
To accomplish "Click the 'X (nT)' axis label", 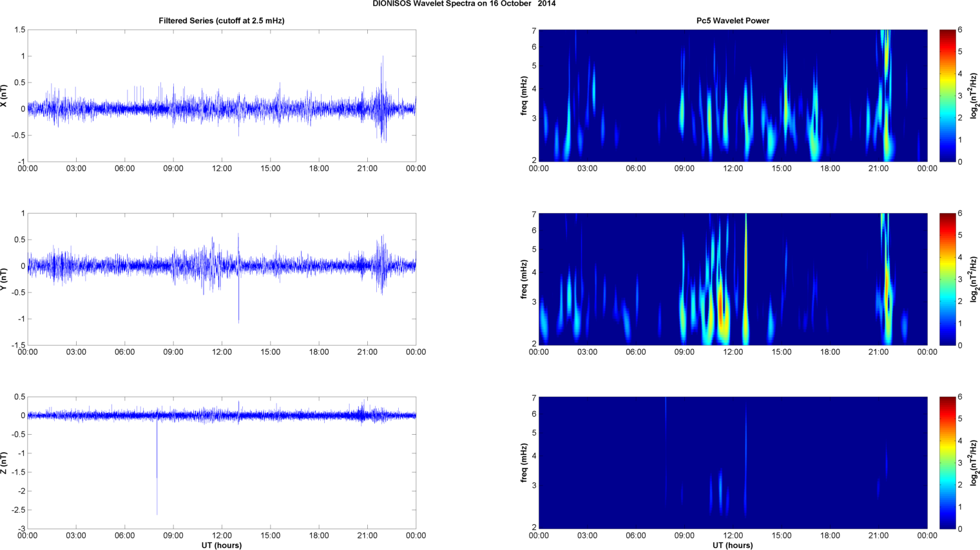I will pos(4,96).
